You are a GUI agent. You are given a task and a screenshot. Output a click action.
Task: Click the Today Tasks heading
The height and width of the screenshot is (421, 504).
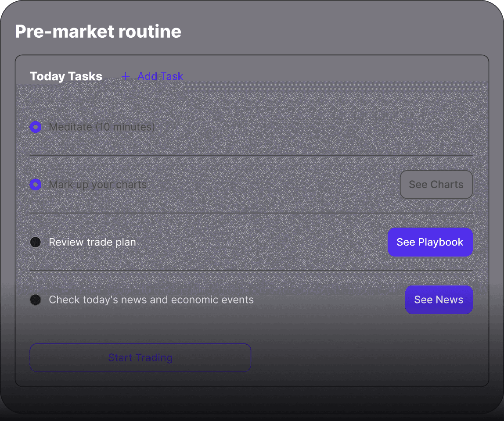pyautogui.click(x=66, y=76)
